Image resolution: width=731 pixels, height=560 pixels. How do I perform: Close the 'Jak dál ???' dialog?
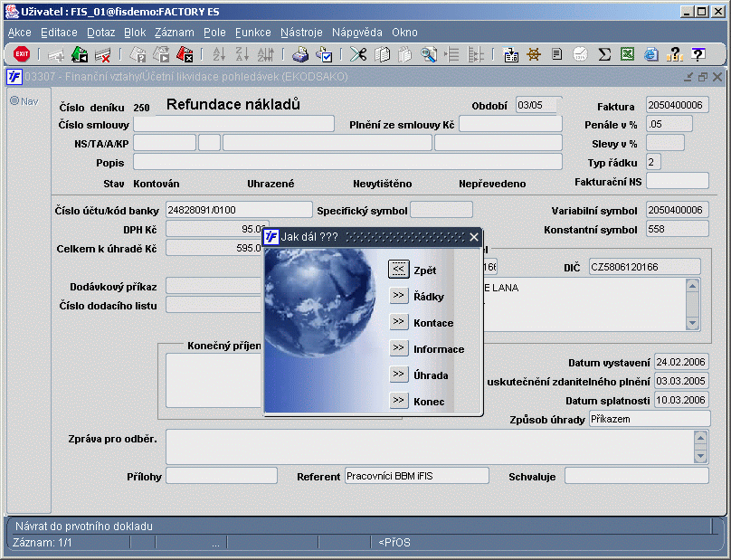(x=473, y=237)
